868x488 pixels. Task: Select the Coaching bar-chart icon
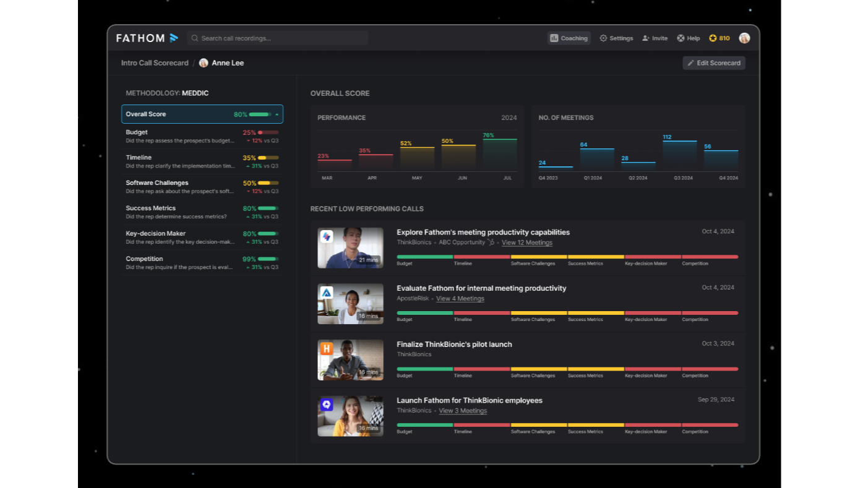[554, 38]
